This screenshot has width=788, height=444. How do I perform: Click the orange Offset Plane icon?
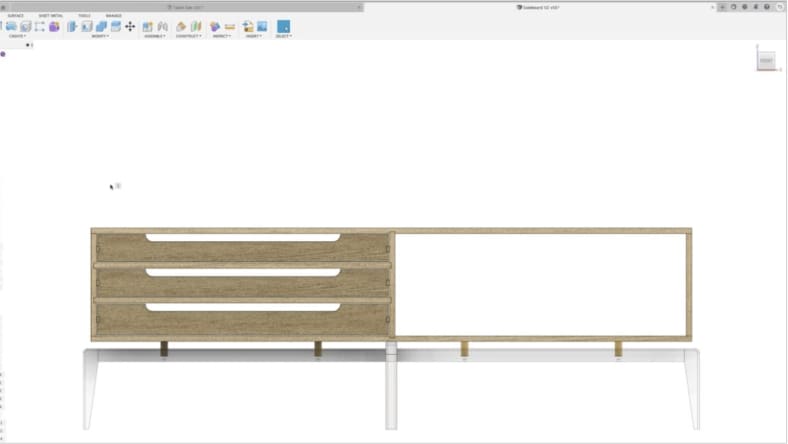(x=181, y=27)
